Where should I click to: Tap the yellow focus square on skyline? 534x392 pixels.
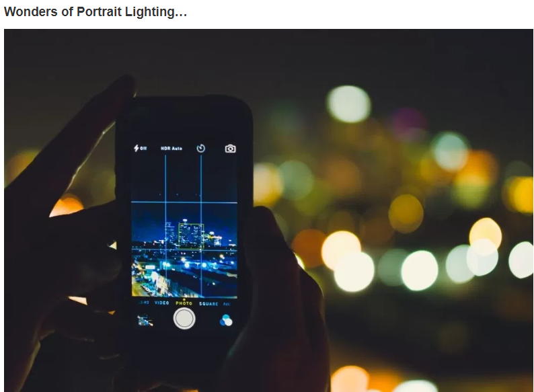(x=191, y=236)
